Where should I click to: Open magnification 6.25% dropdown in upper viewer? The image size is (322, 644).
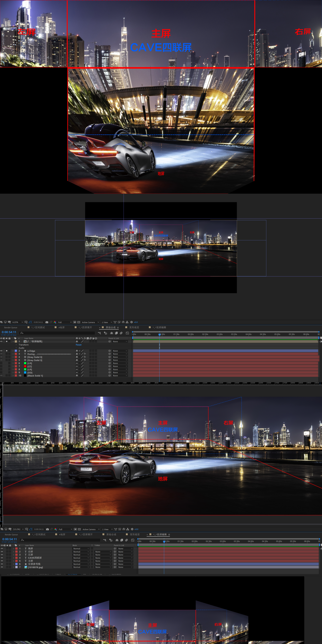click(17, 322)
